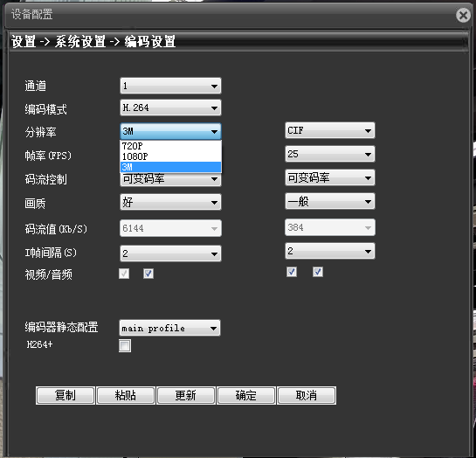Toggle sub-stream video checkbox
476x458 pixels.
[x=292, y=272]
